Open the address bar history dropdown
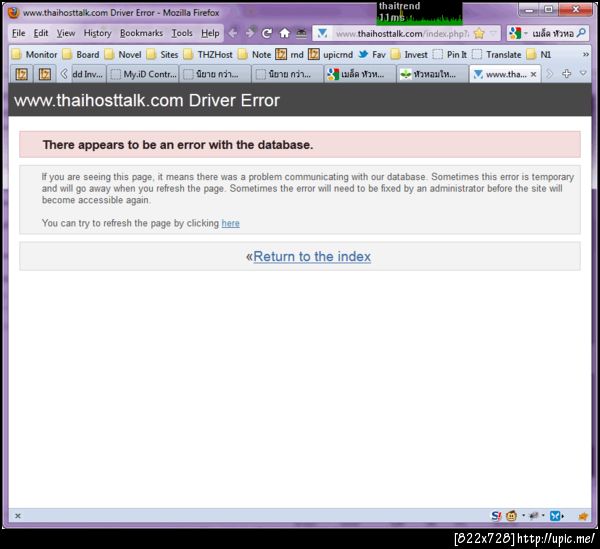This screenshot has height=549, width=600. pyautogui.click(x=493, y=33)
